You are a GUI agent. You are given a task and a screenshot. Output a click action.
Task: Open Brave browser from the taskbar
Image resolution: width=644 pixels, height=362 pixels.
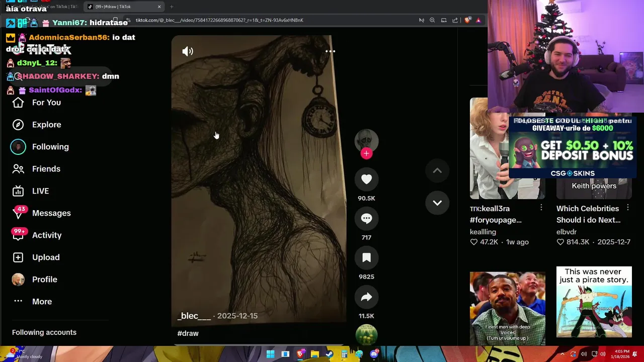(300, 354)
